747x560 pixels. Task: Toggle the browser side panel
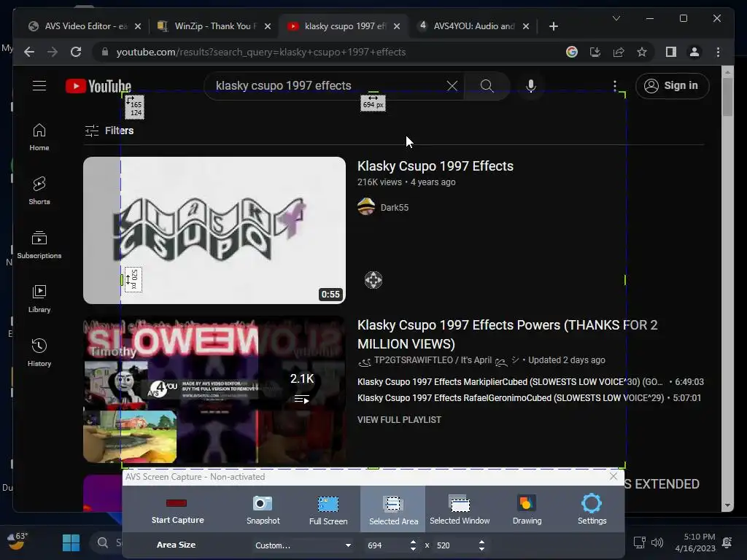click(x=671, y=52)
